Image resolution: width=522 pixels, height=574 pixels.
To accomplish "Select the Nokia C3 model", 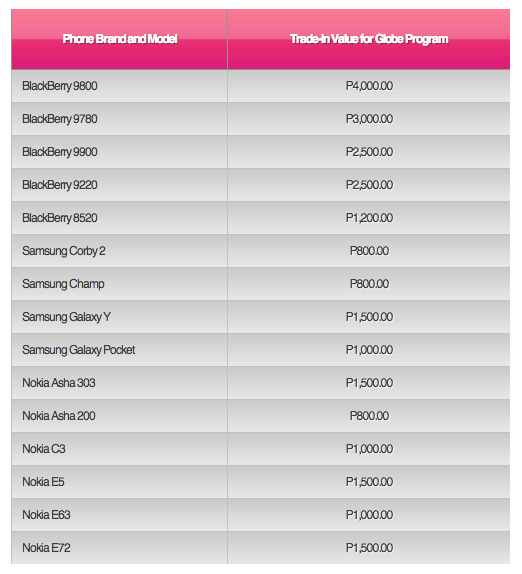I will click(x=44, y=449).
